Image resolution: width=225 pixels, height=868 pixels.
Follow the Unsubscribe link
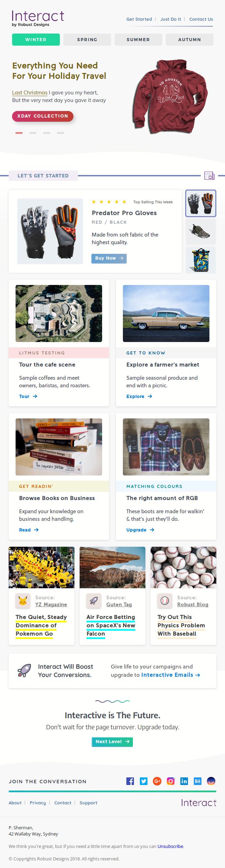click(x=170, y=846)
